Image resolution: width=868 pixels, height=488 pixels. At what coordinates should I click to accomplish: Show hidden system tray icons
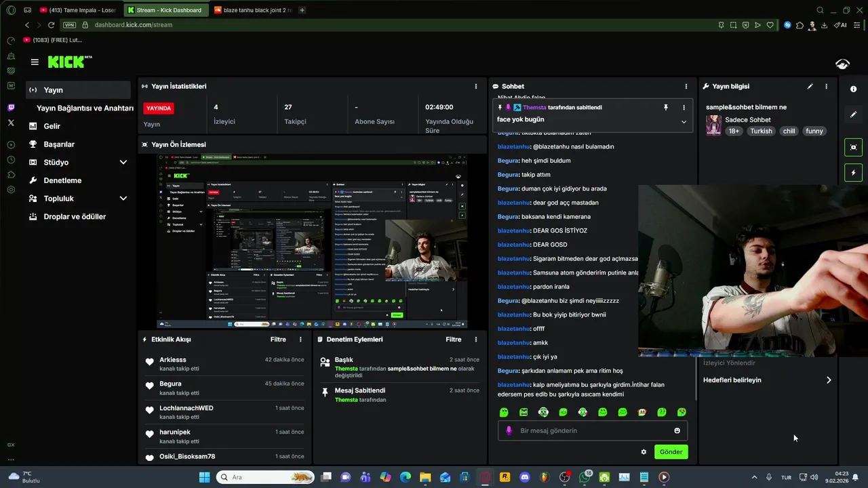pyautogui.click(x=754, y=477)
